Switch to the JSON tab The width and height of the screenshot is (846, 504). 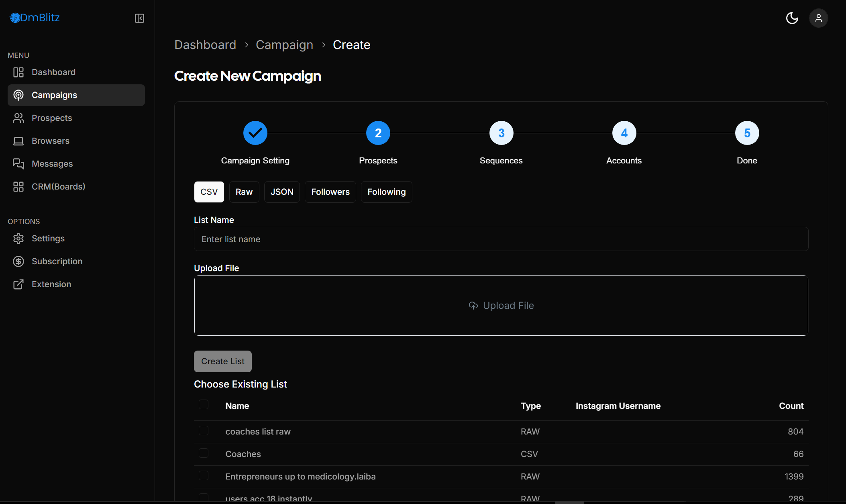coord(282,192)
